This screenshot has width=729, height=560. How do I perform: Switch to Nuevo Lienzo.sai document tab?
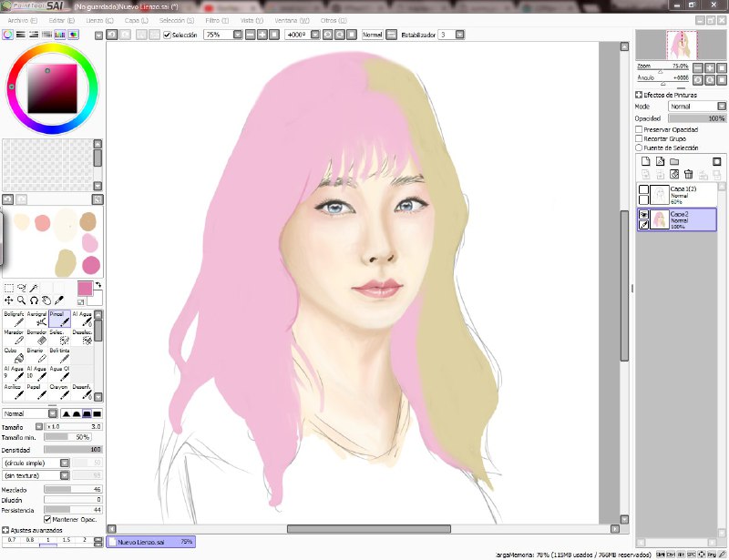click(150, 542)
